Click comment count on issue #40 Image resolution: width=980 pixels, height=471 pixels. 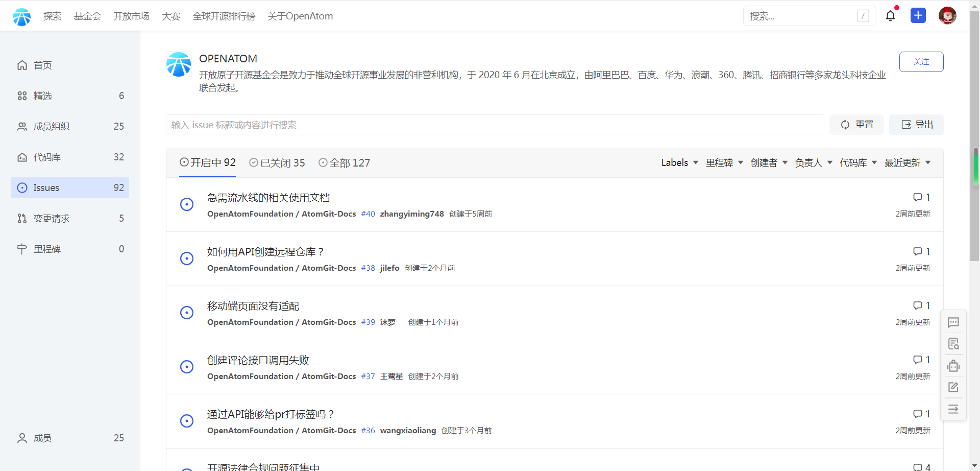pyautogui.click(x=921, y=197)
